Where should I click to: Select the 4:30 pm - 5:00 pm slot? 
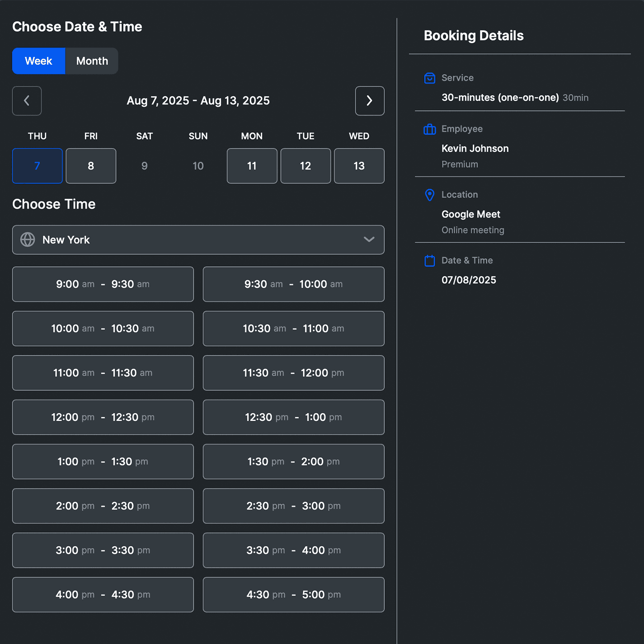(293, 595)
